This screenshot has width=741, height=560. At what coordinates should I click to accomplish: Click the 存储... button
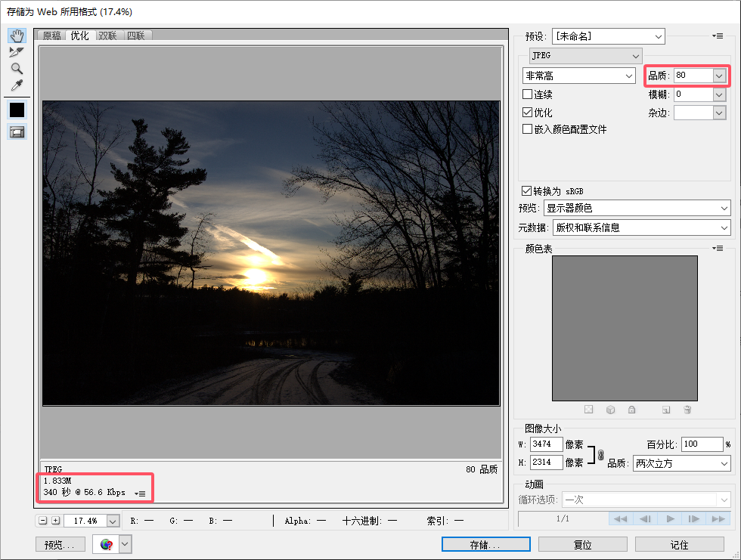coord(485,544)
